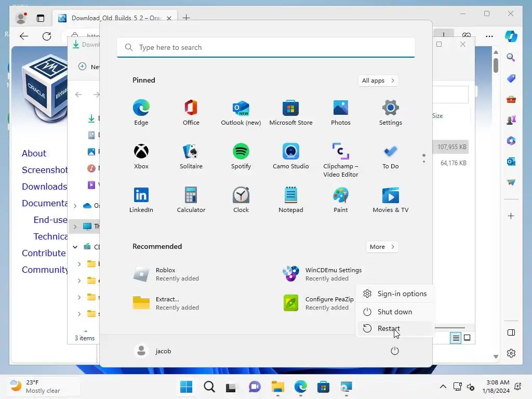Click the Windows Start taskbar button

[187, 387]
